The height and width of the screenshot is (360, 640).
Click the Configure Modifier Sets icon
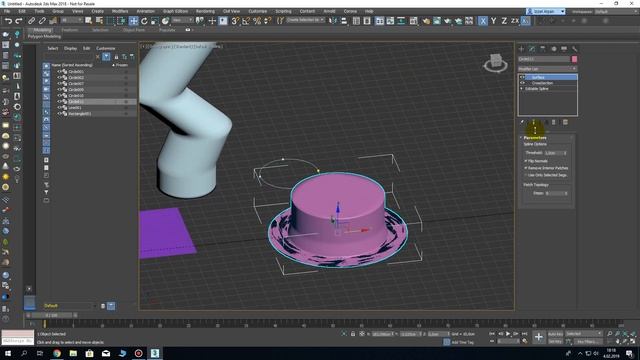tap(565, 122)
